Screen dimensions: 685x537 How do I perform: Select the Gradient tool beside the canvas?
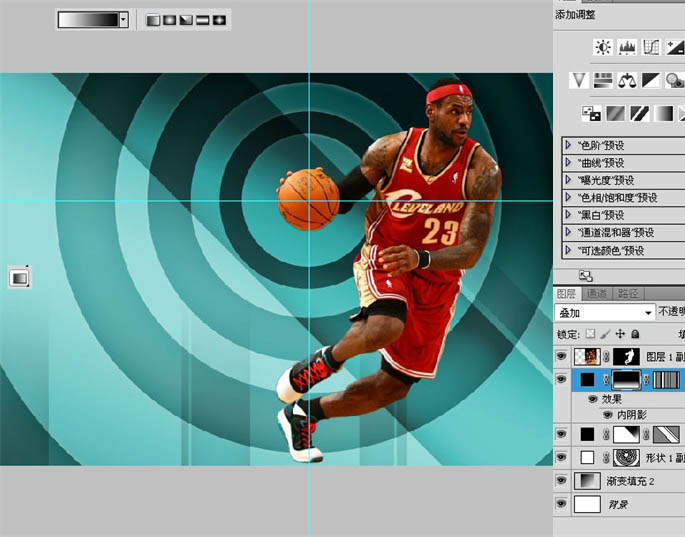(20, 277)
